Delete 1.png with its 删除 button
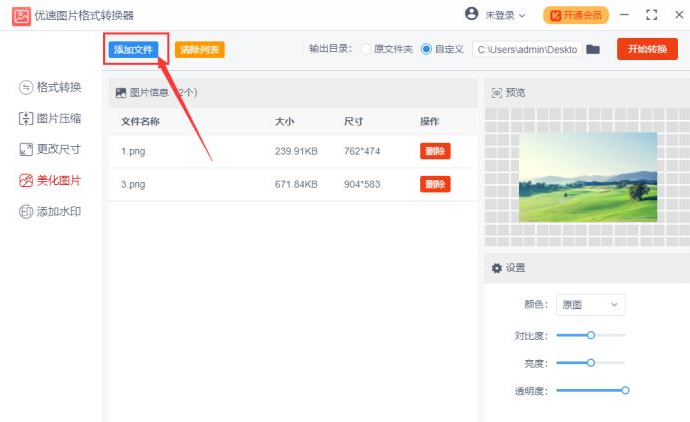 [435, 151]
